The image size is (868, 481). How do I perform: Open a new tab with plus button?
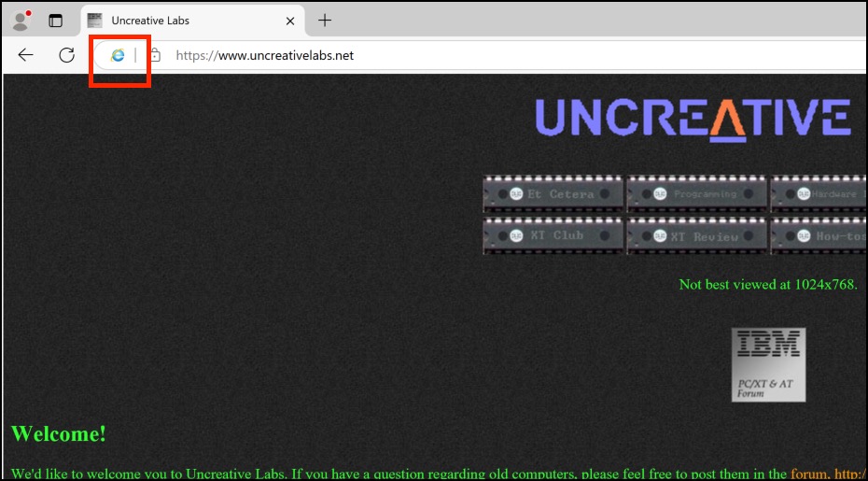point(325,21)
